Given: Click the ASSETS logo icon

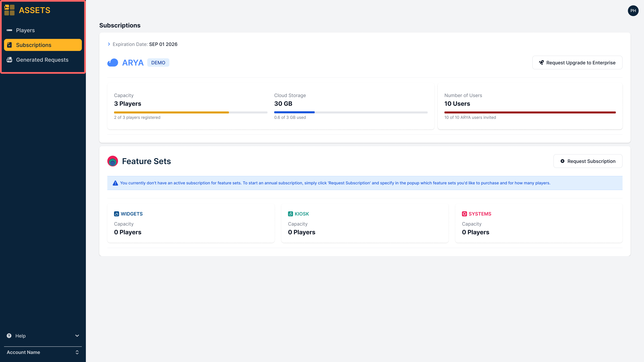Looking at the screenshot, I should (10, 10).
